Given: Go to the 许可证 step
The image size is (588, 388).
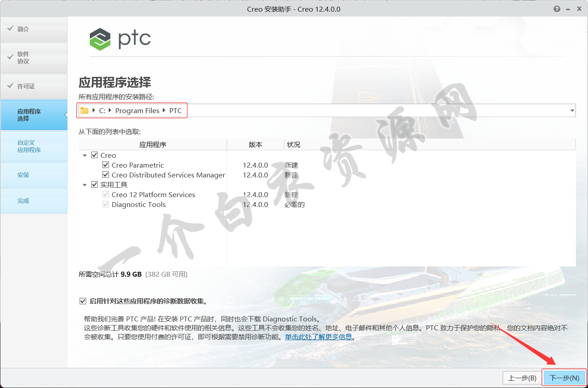Looking at the screenshot, I should click(x=34, y=86).
